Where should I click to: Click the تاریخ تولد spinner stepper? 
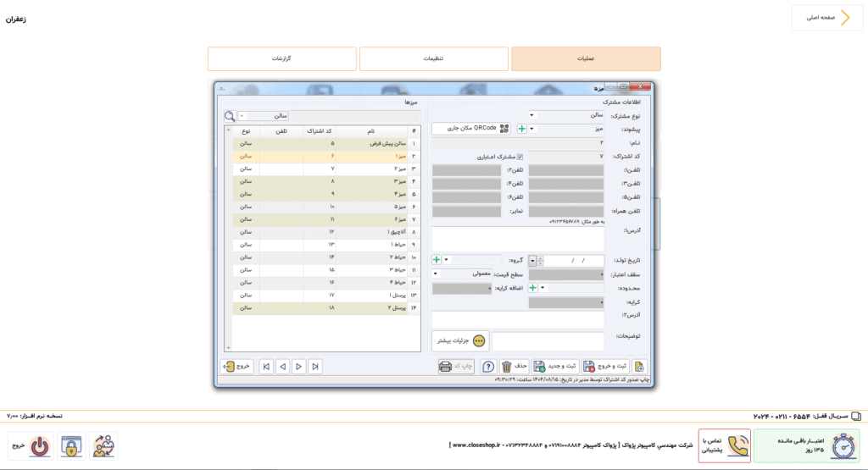(x=540, y=261)
